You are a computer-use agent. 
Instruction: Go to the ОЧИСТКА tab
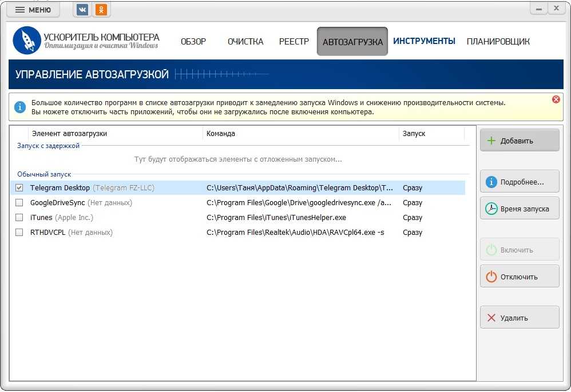point(245,41)
